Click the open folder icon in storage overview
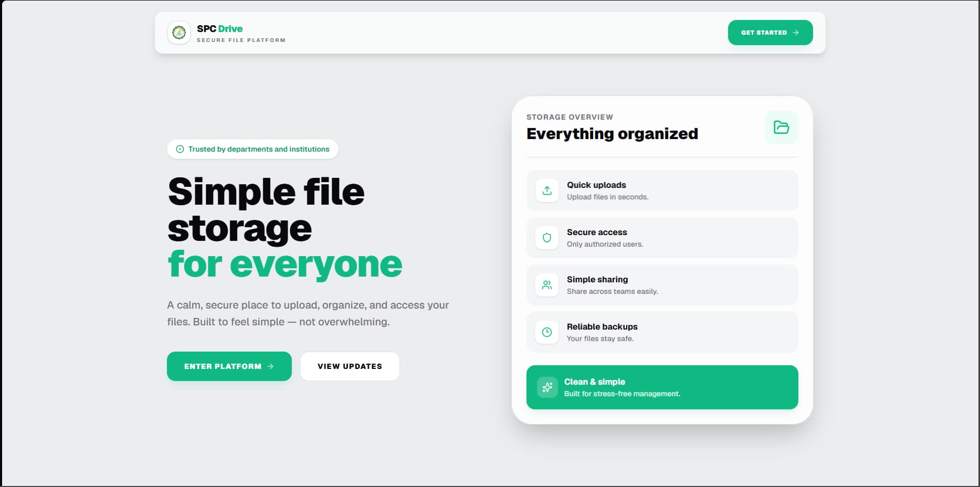The image size is (980, 487). click(782, 128)
